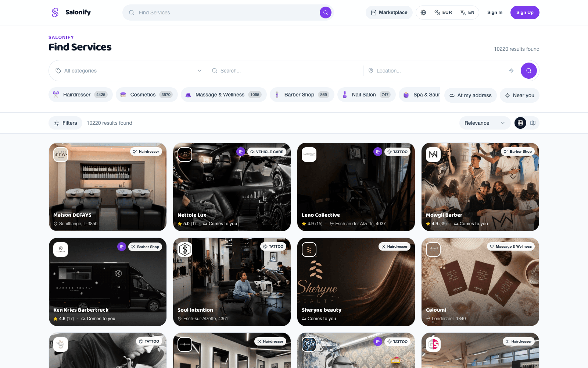This screenshot has width=588, height=368.
Task: Click the Barber Shop tag on Mowgli Barber
Action: pos(518,152)
